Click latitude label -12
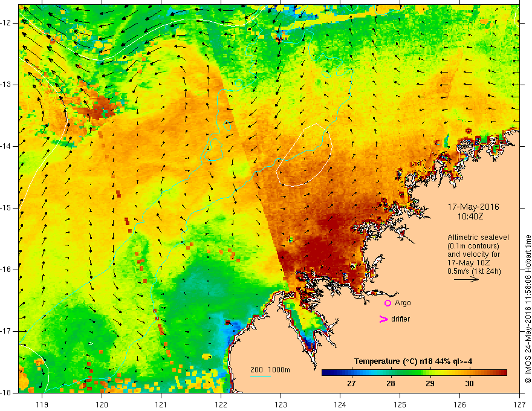 click(x=7, y=23)
